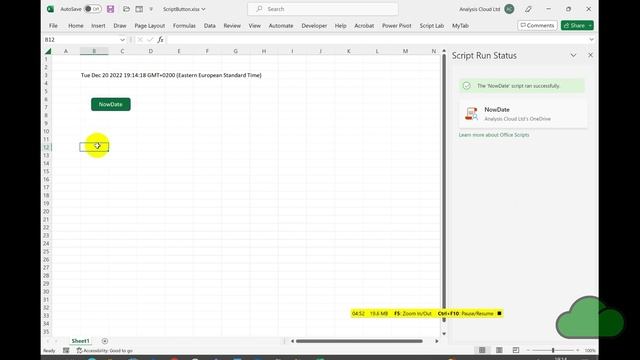Switch to Page Break Preview icon
The image size is (640, 360).
(x=516, y=350)
